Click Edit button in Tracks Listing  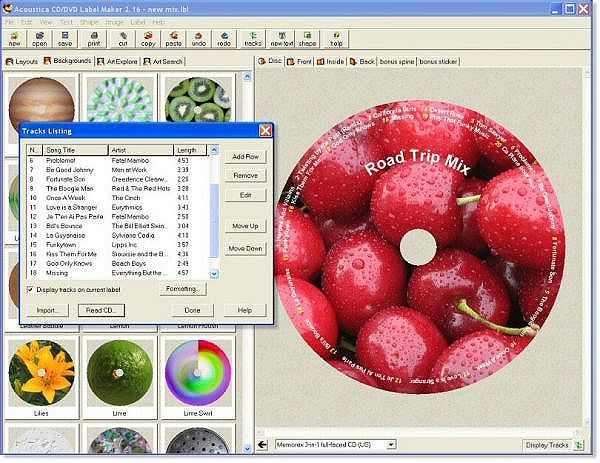coord(245,195)
